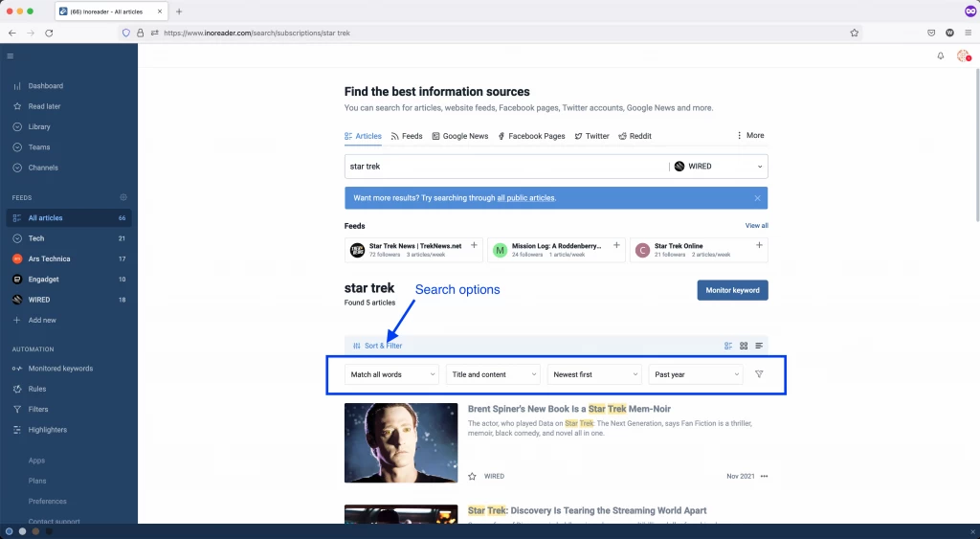Open the Filters automation page
The height and width of the screenshot is (539, 980).
[x=37, y=410]
